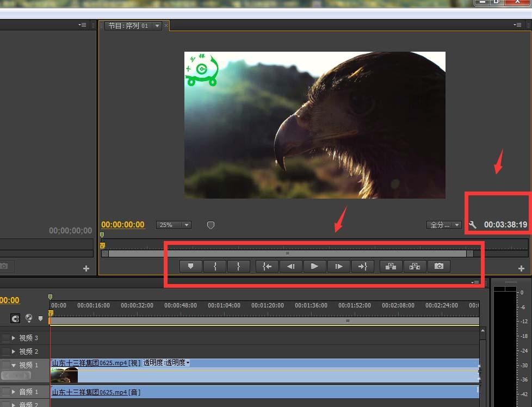Click the yellow 00:00:00:00 timecode in monitor
Image resolution: width=532 pixels, height=407 pixels.
click(x=123, y=225)
